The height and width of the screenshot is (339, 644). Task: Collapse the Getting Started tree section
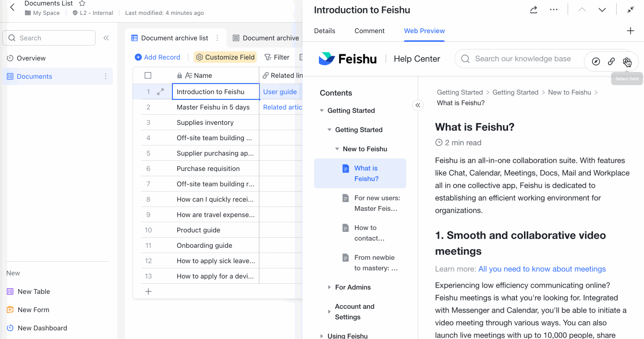(321, 110)
